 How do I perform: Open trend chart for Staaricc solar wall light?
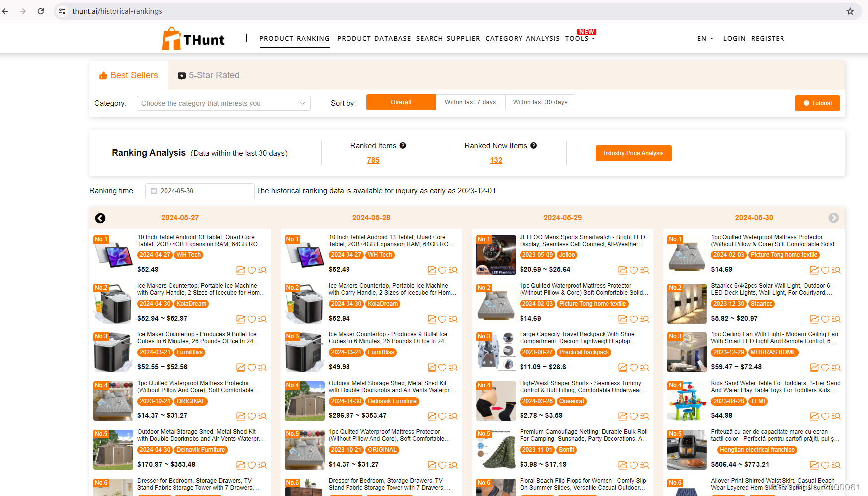click(x=814, y=319)
